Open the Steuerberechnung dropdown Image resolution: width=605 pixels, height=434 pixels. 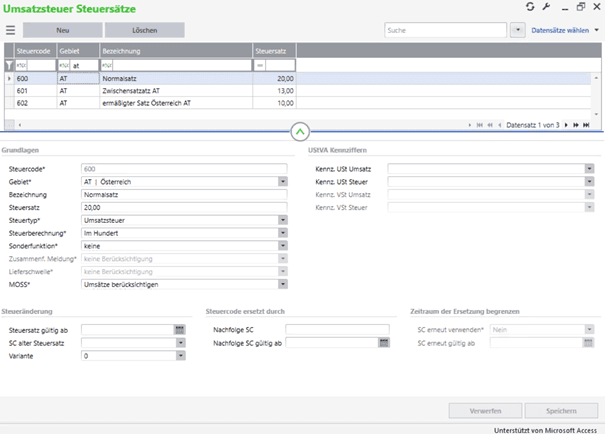(283, 233)
